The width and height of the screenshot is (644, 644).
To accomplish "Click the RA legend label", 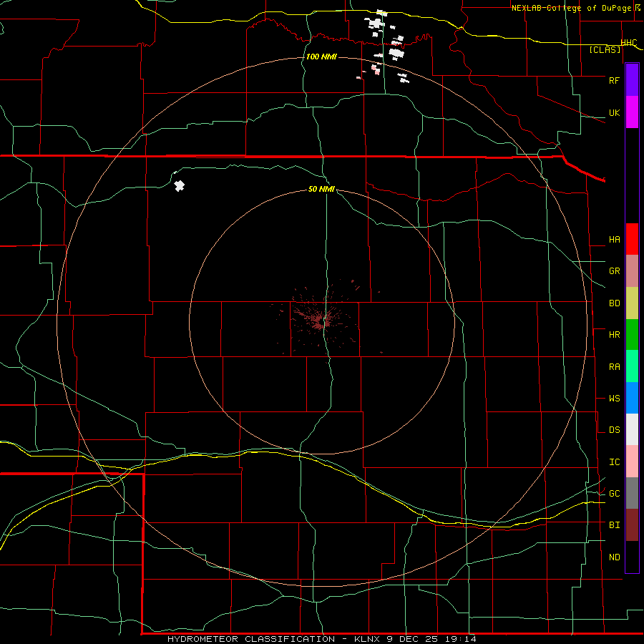I will coord(614,367).
